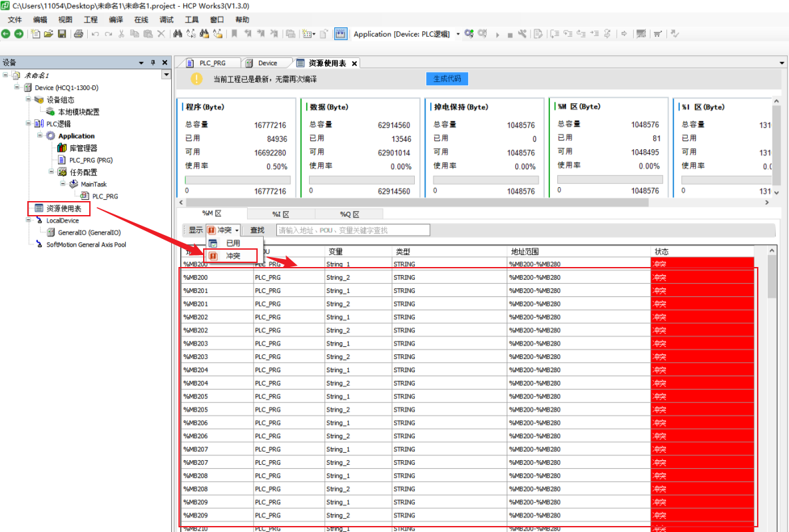Click the address/POU search input field
Screen dimensions: 789x532
tap(353, 230)
